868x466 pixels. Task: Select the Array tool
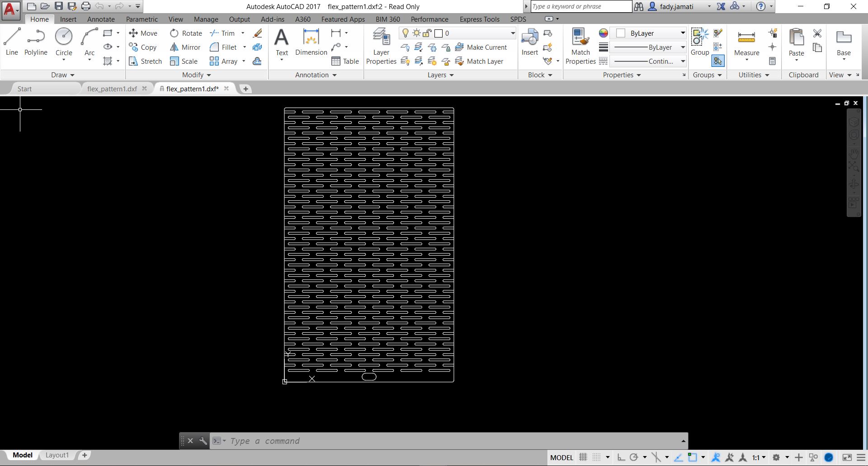click(x=223, y=61)
